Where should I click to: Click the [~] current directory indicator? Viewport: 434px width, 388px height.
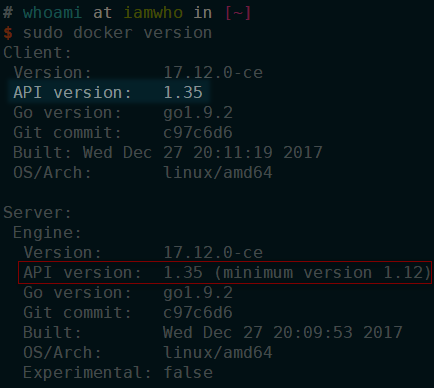coord(238,13)
